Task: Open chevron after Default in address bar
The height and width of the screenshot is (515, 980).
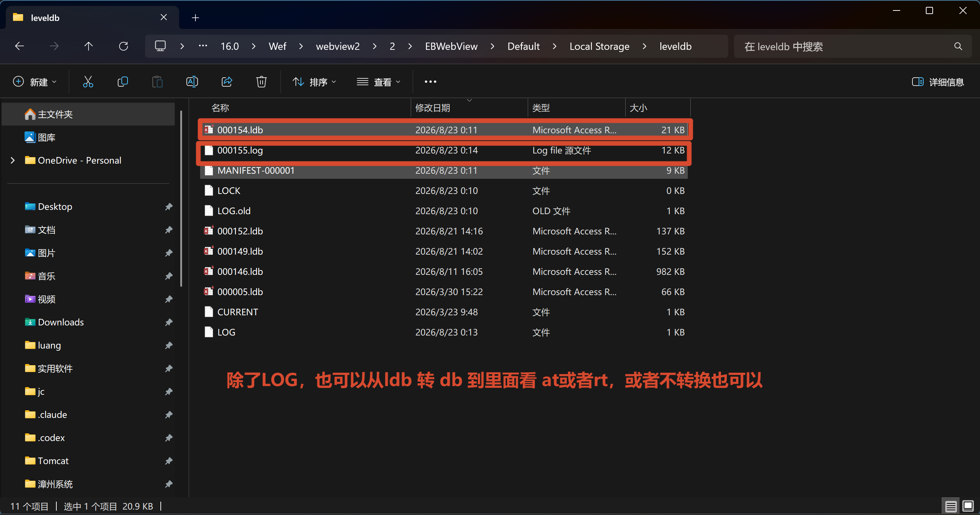Action: pyautogui.click(x=554, y=46)
